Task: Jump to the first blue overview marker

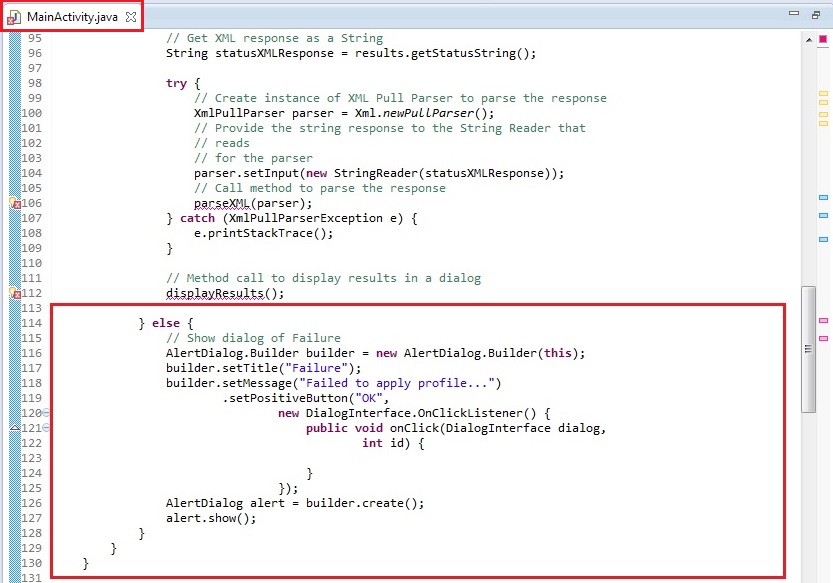Action: click(x=823, y=198)
